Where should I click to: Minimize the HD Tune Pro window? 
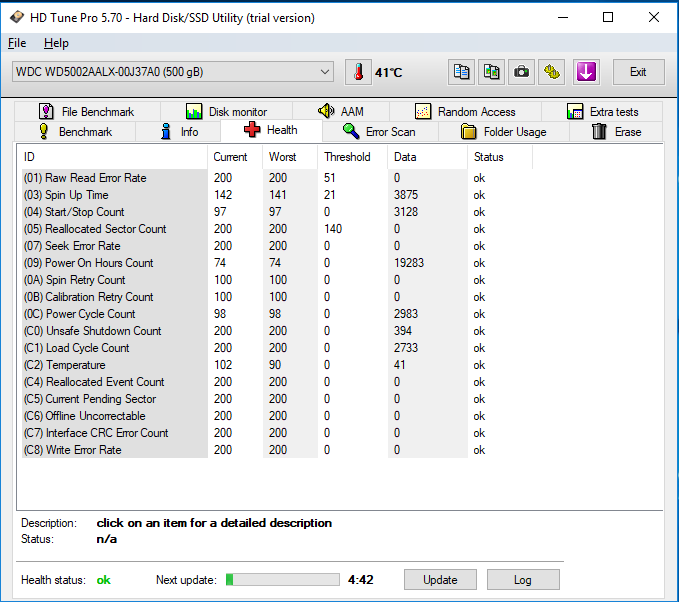pos(563,17)
